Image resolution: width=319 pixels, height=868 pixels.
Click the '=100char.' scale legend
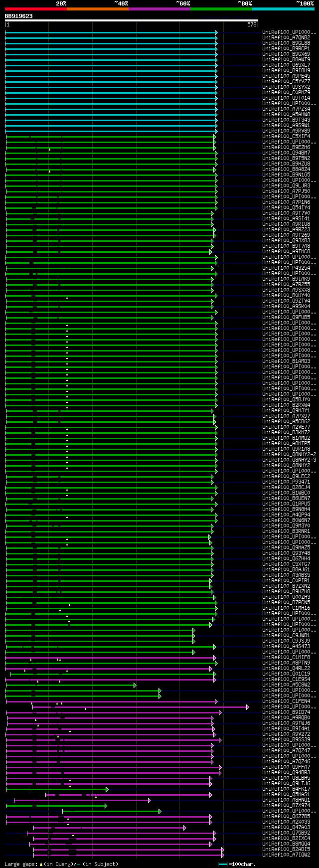(x=237, y=864)
